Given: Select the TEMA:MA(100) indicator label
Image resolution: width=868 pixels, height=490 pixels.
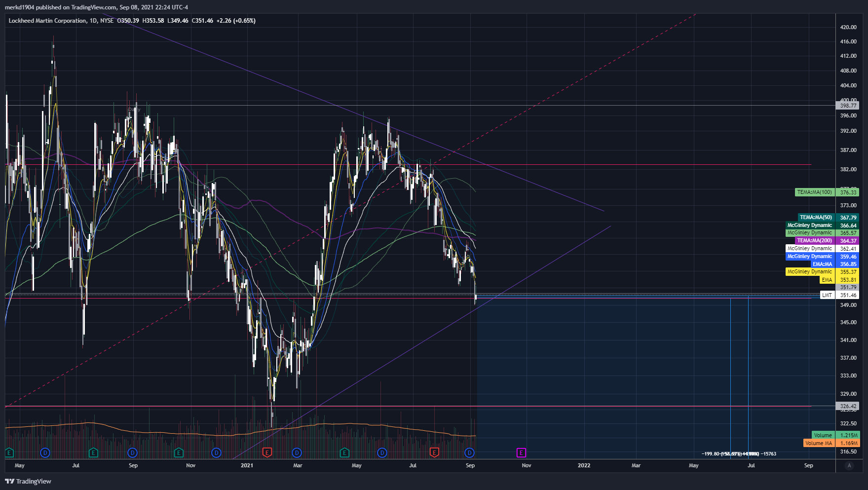Looking at the screenshot, I should (815, 192).
